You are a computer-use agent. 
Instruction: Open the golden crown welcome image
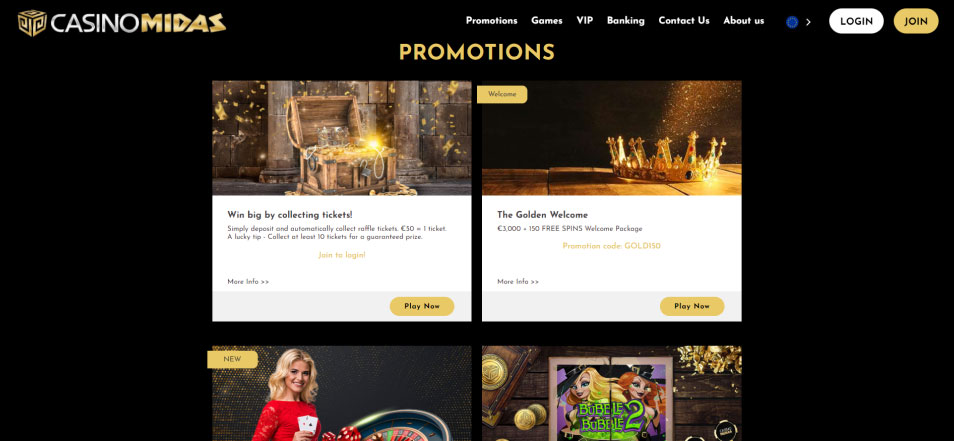pos(611,138)
